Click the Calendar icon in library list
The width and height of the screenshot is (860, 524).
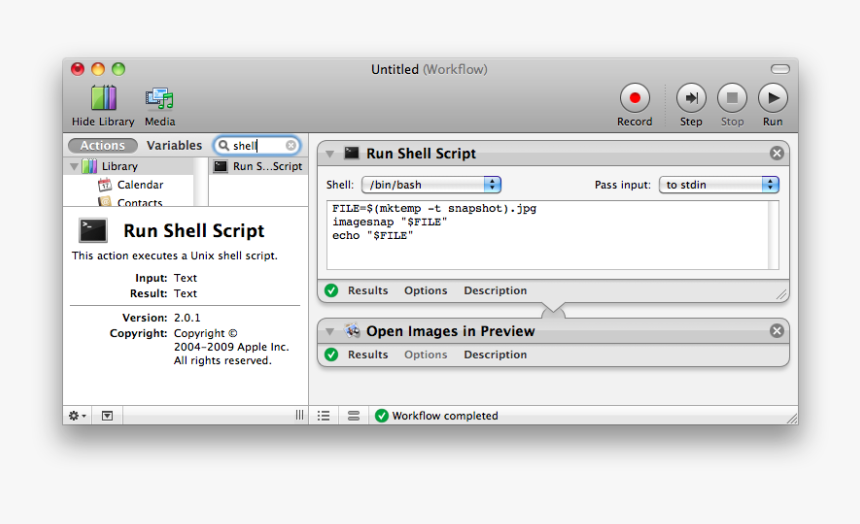105,185
